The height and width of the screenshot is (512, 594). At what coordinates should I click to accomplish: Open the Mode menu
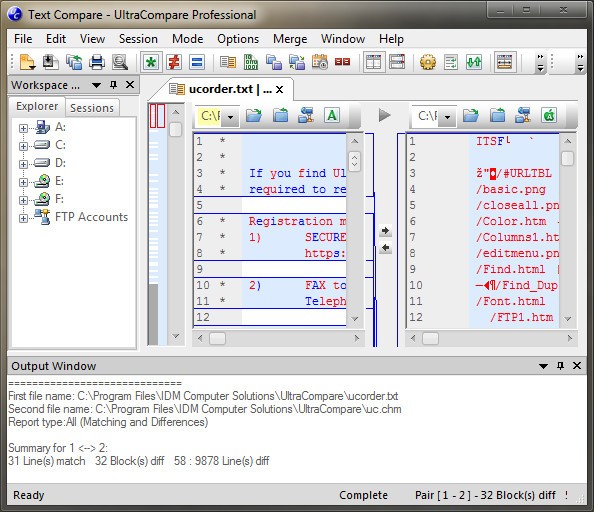point(188,39)
